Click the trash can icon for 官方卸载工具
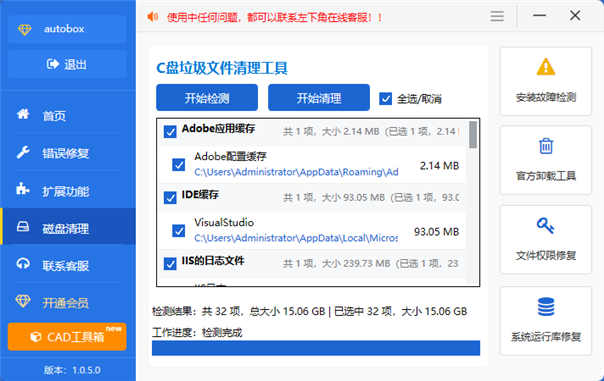604x381 pixels. click(546, 146)
